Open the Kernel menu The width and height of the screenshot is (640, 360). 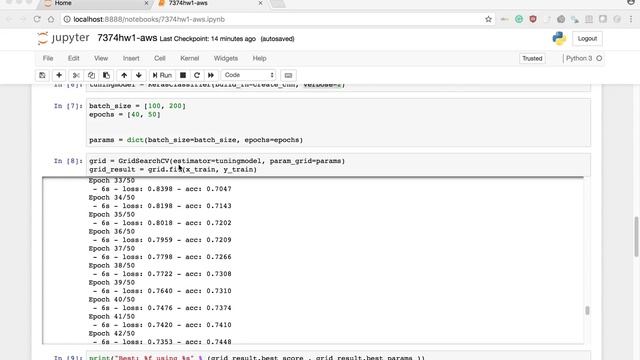(x=190, y=58)
